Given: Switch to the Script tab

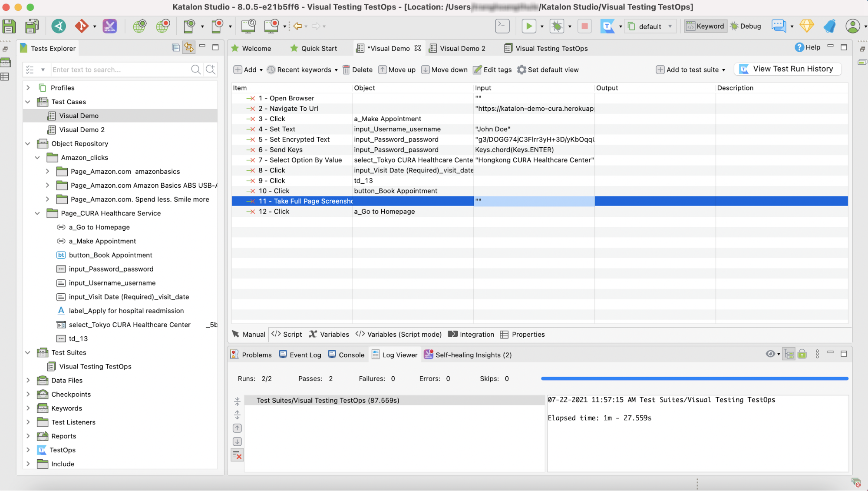Looking at the screenshot, I should tap(287, 334).
